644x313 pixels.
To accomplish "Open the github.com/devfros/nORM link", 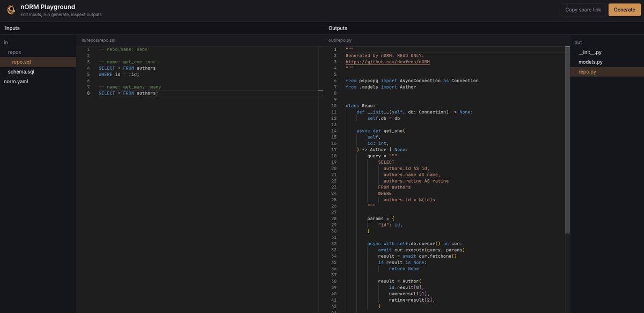I will (387, 62).
